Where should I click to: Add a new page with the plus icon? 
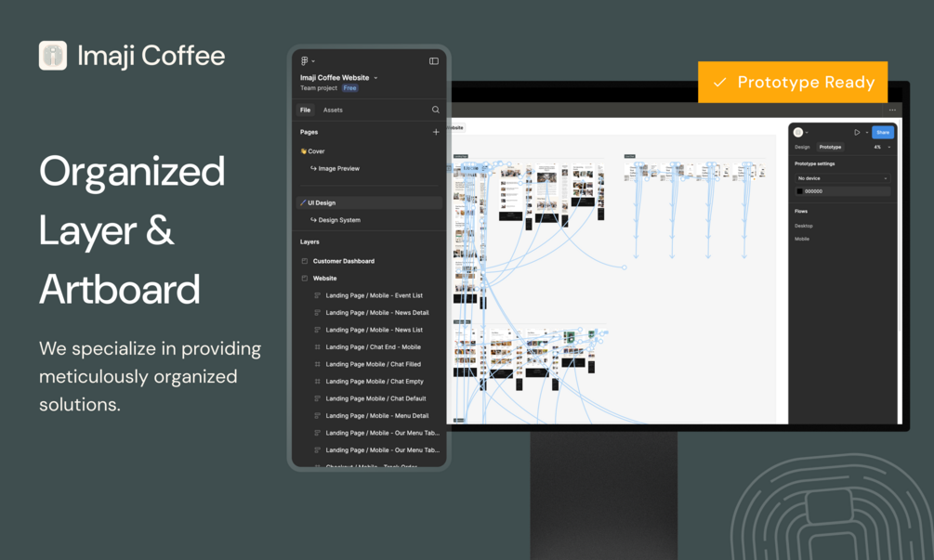click(436, 132)
